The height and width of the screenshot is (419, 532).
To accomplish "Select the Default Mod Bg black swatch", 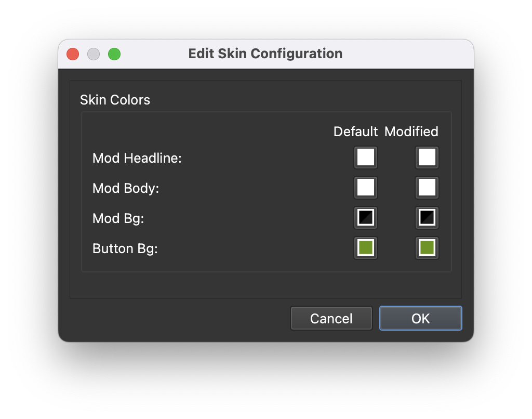I will point(365,218).
